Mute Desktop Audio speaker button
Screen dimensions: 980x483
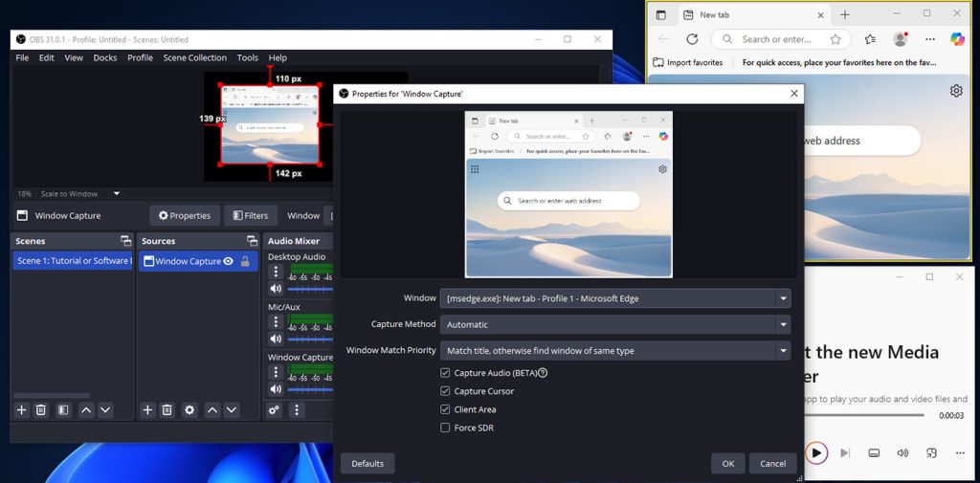[276, 289]
